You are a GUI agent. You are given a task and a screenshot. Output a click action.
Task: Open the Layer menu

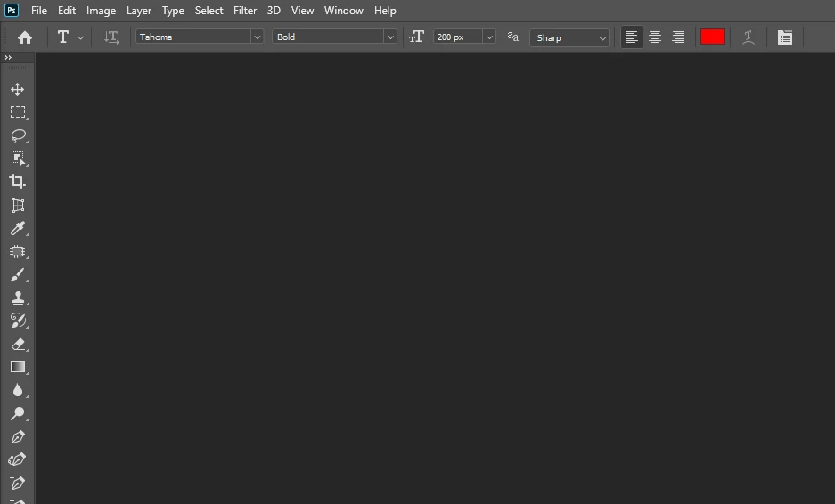point(139,11)
